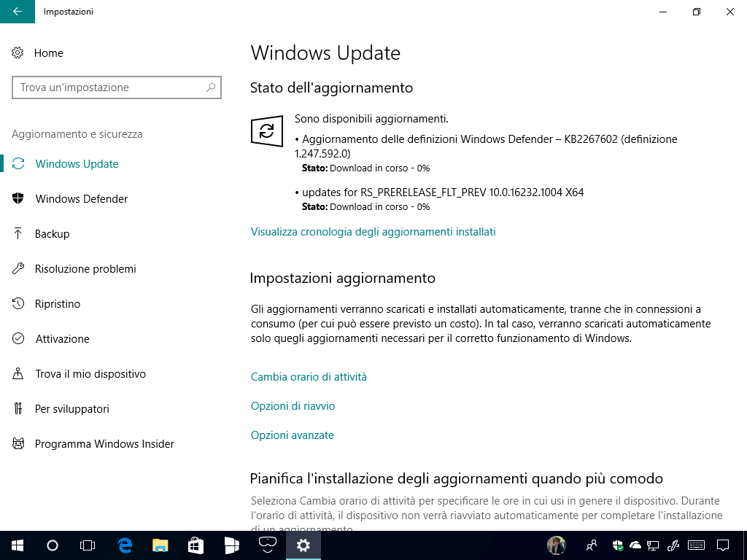Click the OneDrive cloud tray icon
This screenshot has width=747, height=560.
[x=635, y=545]
